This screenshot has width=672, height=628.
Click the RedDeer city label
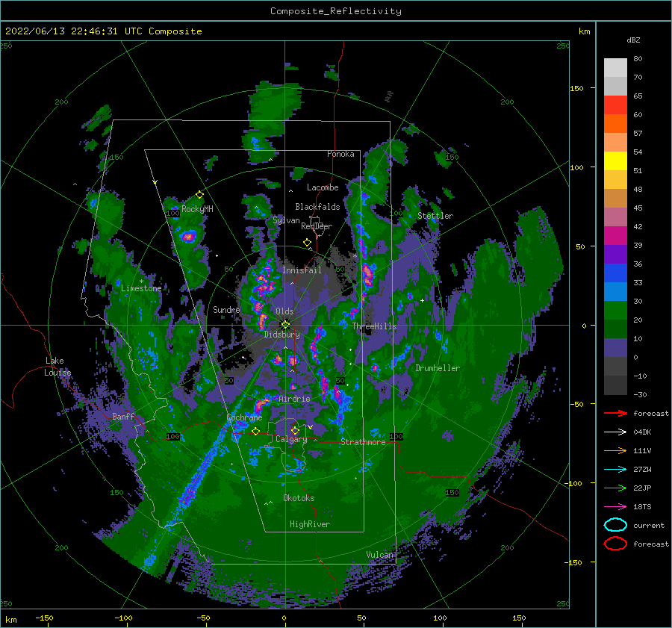click(x=317, y=226)
